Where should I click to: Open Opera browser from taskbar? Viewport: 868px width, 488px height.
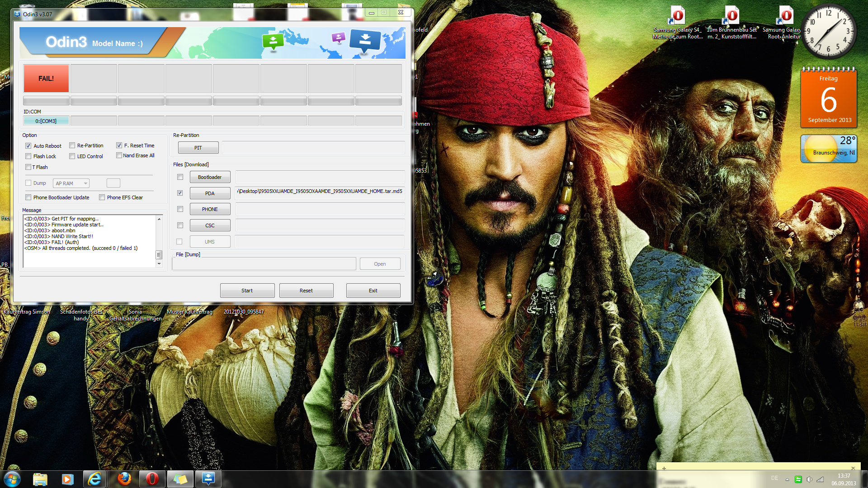tap(152, 479)
